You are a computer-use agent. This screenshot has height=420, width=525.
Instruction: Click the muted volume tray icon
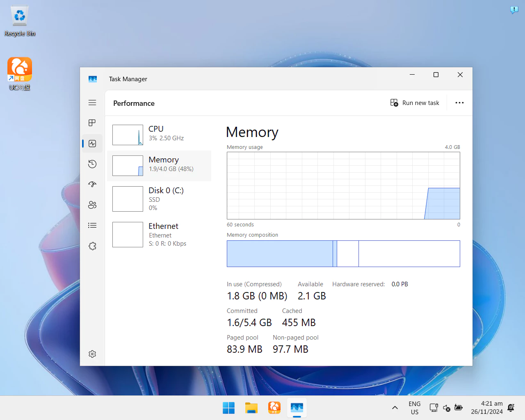pos(447,408)
